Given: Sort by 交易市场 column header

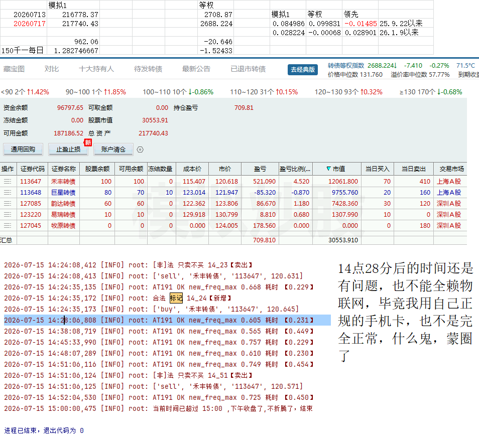Looking at the screenshot, I should 451,169.
